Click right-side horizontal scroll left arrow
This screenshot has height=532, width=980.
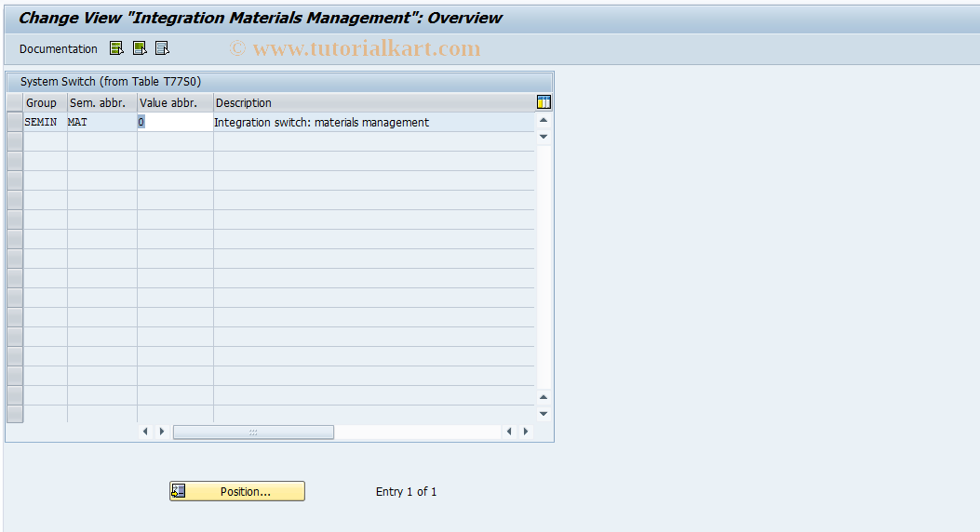(x=509, y=432)
